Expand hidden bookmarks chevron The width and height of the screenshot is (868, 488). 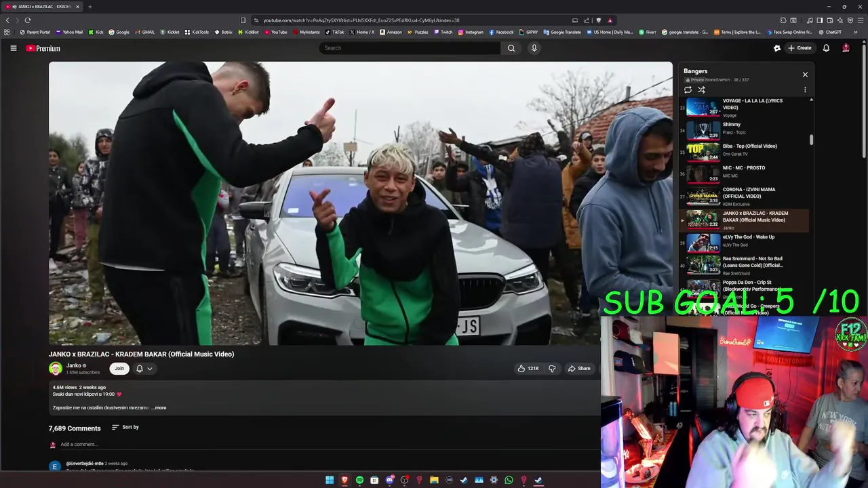pyautogui.click(x=856, y=32)
